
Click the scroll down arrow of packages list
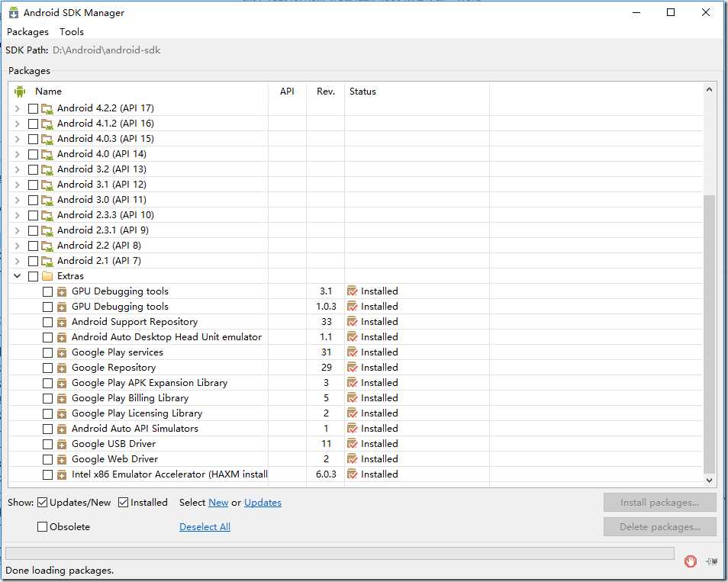(709, 481)
